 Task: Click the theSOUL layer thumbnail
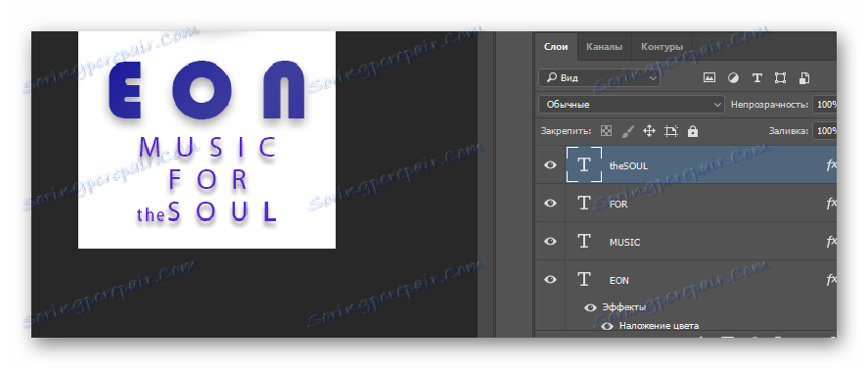tap(583, 165)
